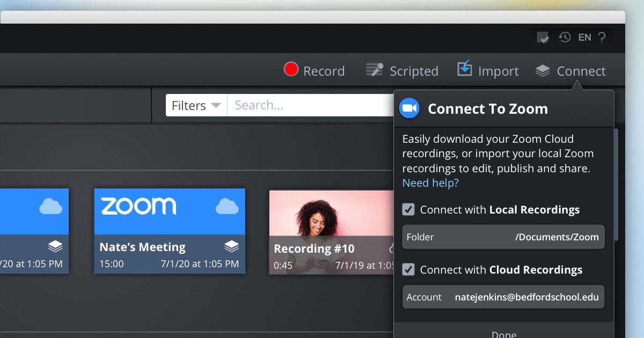This screenshot has height=338, width=644.
Task: Click the Connect To Zoom panel scrollbar
Action: tap(616, 183)
